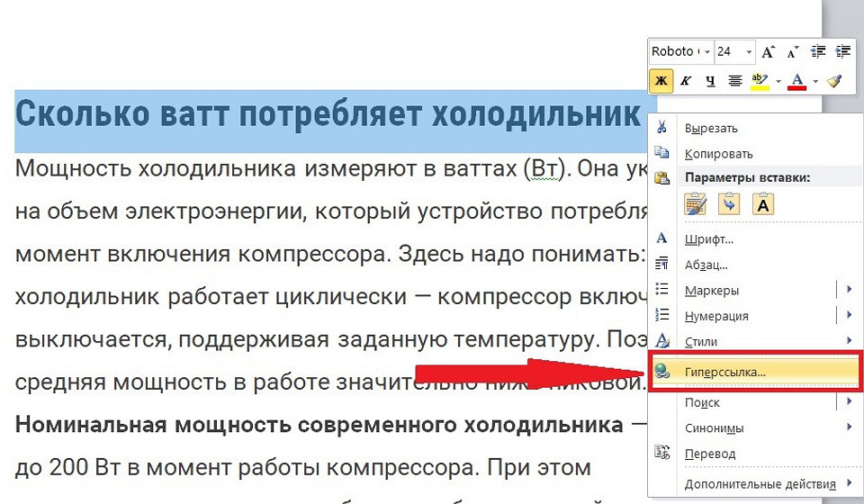Expand Синонимы submenu arrow
Viewport: 864px width, 504px height.
849,427
